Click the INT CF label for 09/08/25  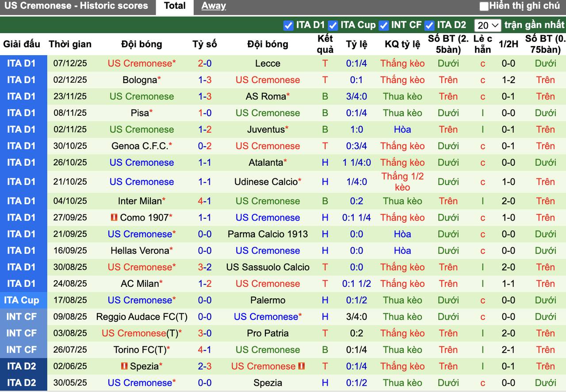tap(21, 317)
